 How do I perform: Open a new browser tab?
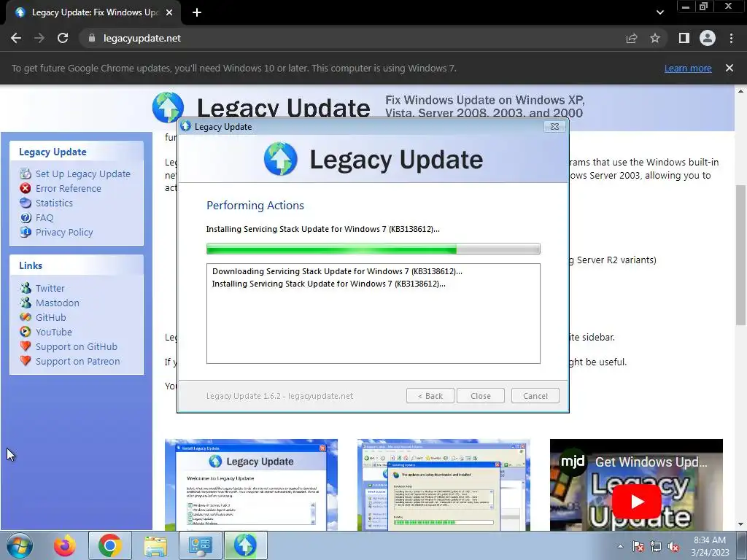(x=197, y=12)
